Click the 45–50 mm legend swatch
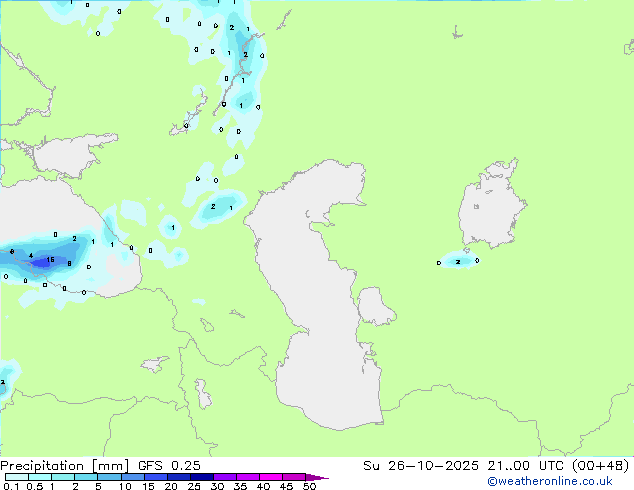 (x=294, y=477)
